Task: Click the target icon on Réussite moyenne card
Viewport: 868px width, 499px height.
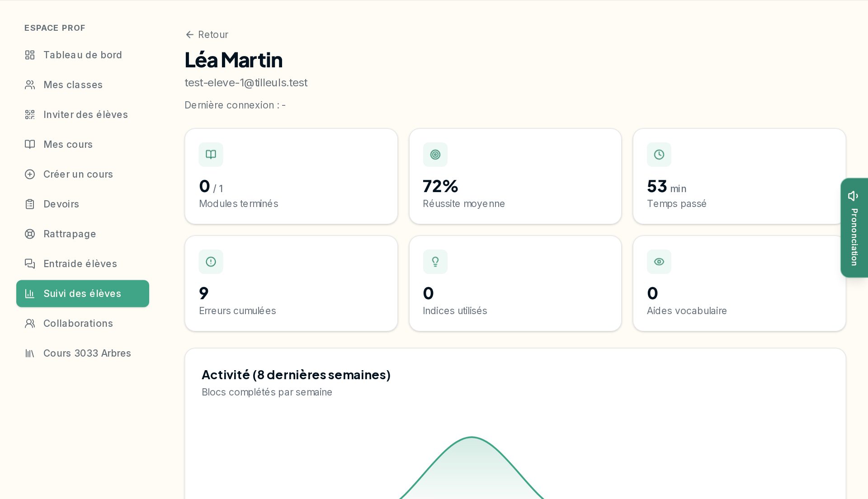Action: (435, 155)
